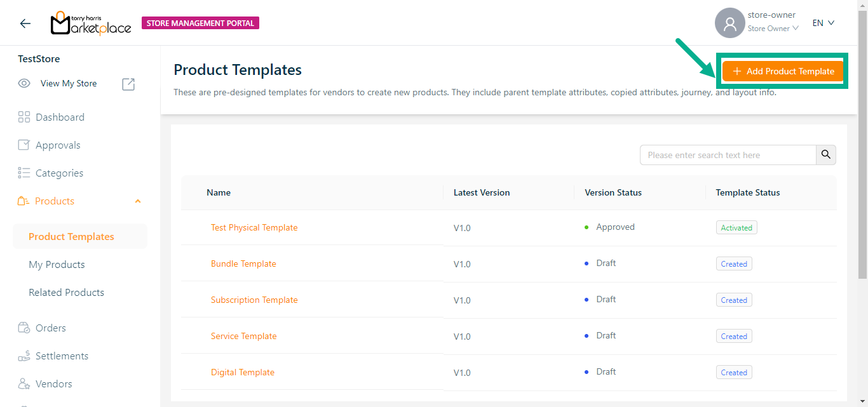
Task: Click the View My Store eye icon
Action: pos(24,83)
